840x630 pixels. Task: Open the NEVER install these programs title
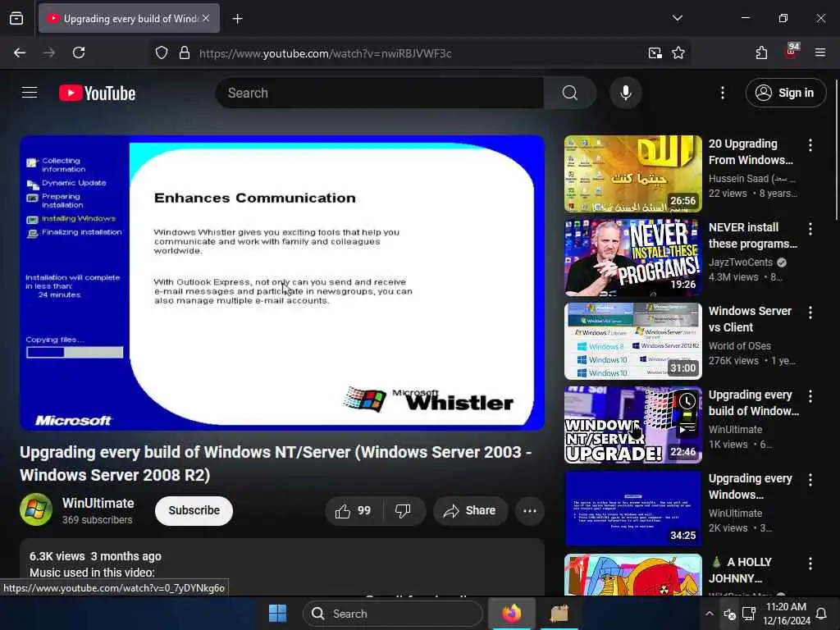tap(753, 235)
